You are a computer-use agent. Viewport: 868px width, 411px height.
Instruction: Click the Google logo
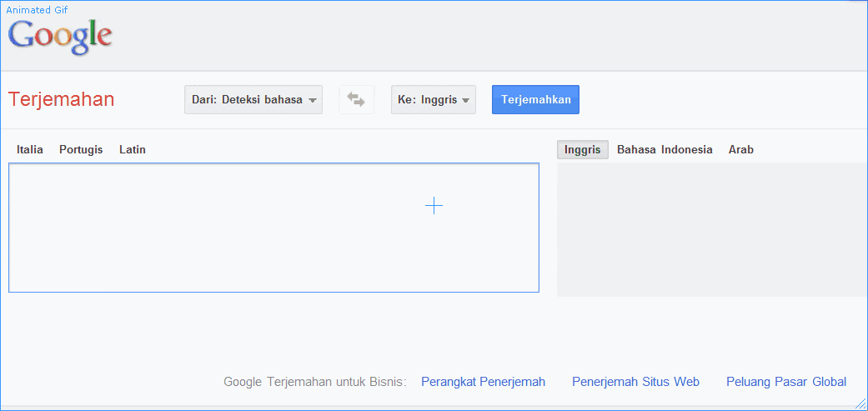point(60,36)
